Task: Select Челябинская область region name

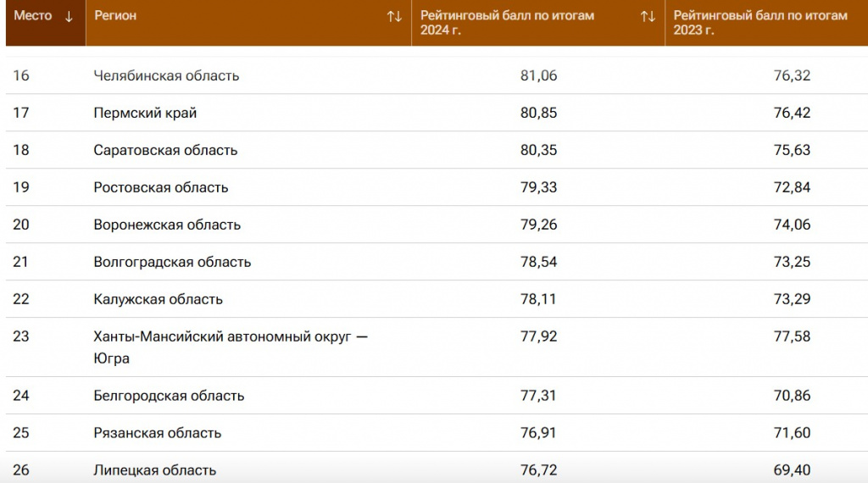Action: coord(166,75)
